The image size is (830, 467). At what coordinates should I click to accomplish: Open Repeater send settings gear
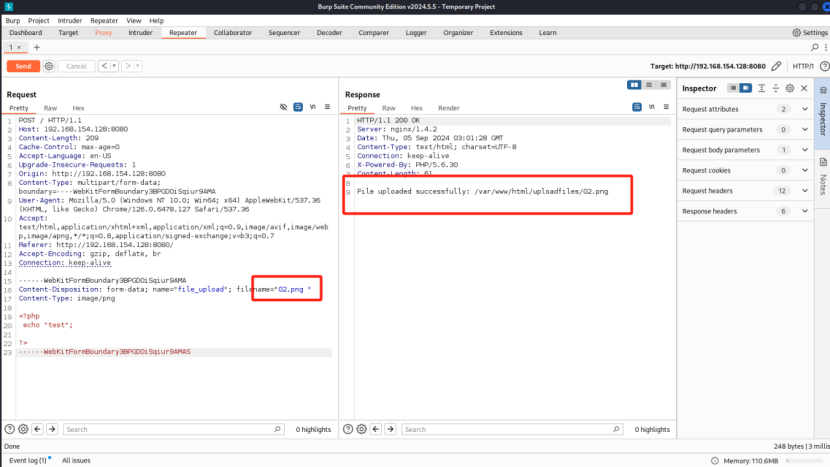point(49,66)
